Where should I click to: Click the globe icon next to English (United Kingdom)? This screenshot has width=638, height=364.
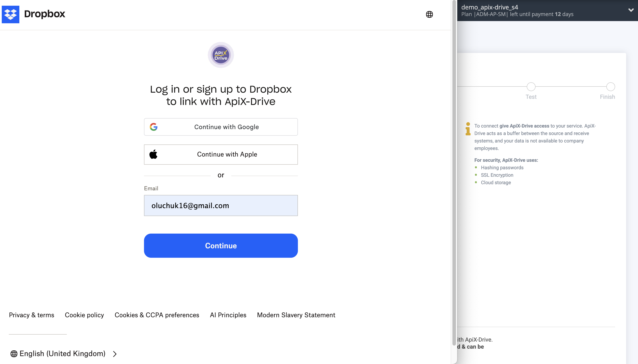14,353
